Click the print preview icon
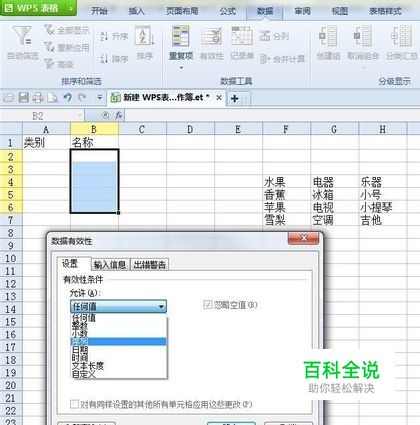Image resolution: width=420 pixels, height=425 pixels. tap(53, 98)
